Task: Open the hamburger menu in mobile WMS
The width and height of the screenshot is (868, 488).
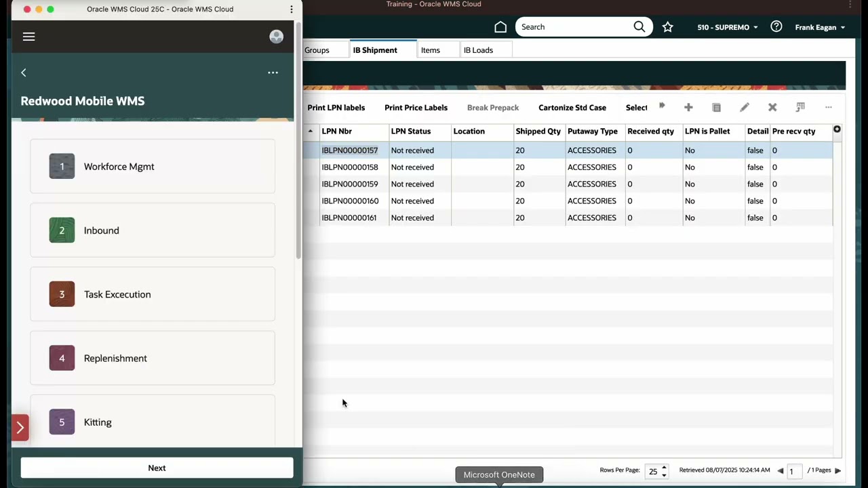Action: click(x=28, y=37)
